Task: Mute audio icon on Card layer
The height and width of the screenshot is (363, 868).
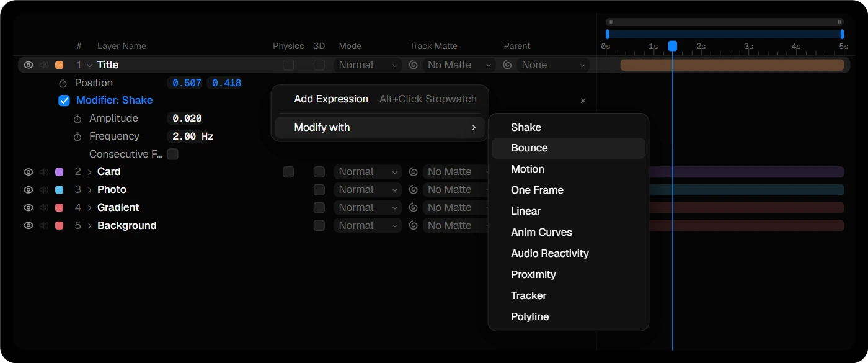Action: coord(44,172)
